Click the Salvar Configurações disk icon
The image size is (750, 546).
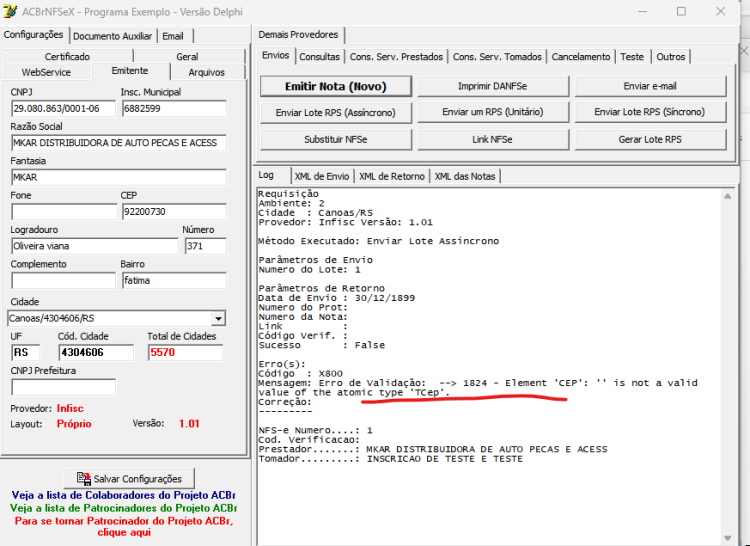84,479
